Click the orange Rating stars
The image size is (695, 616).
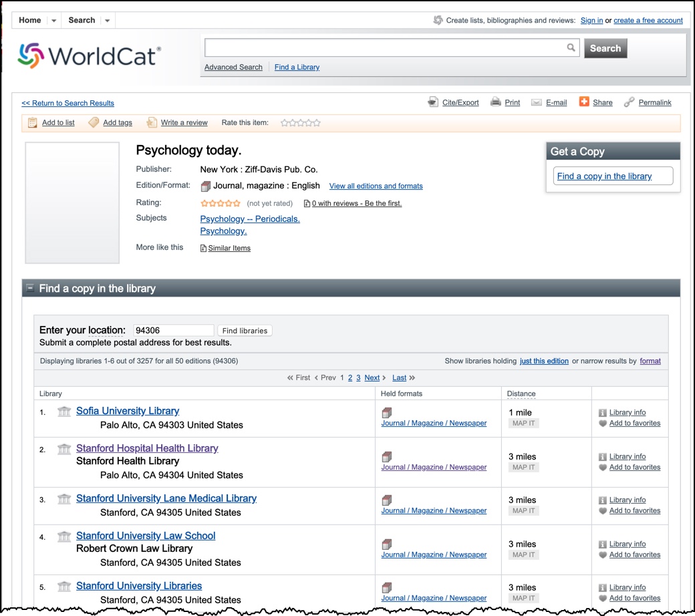pos(221,203)
